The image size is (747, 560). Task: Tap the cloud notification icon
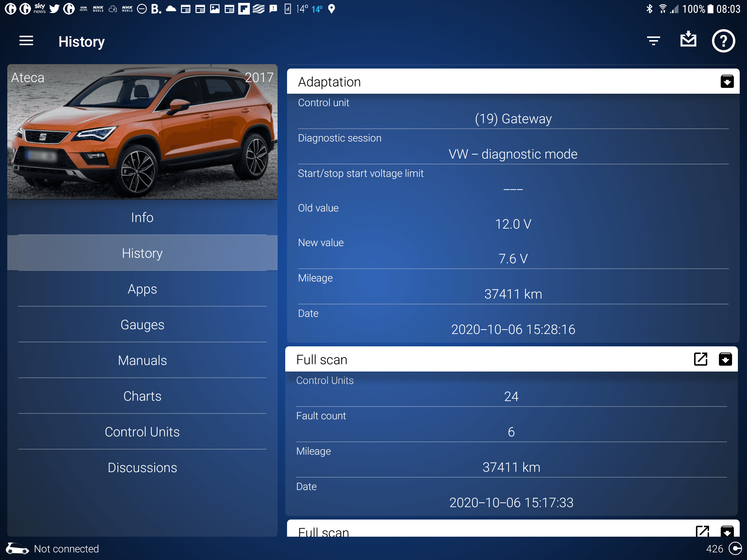[171, 9]
